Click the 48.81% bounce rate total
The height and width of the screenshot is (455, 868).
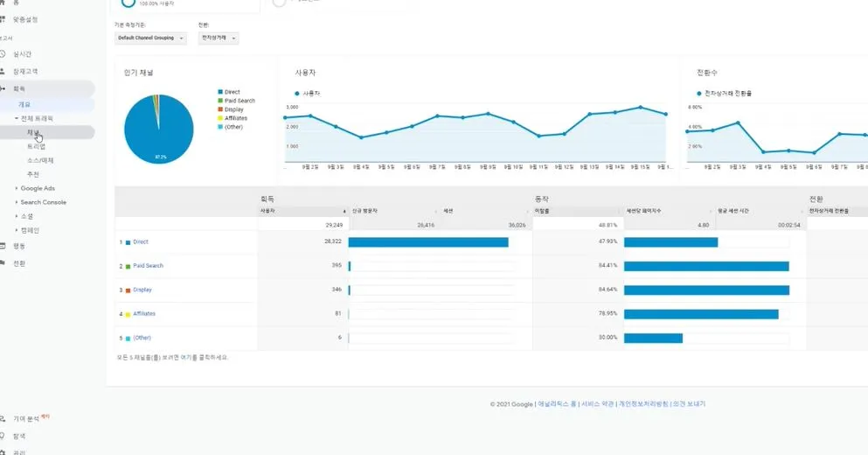[x=608, y=225]
